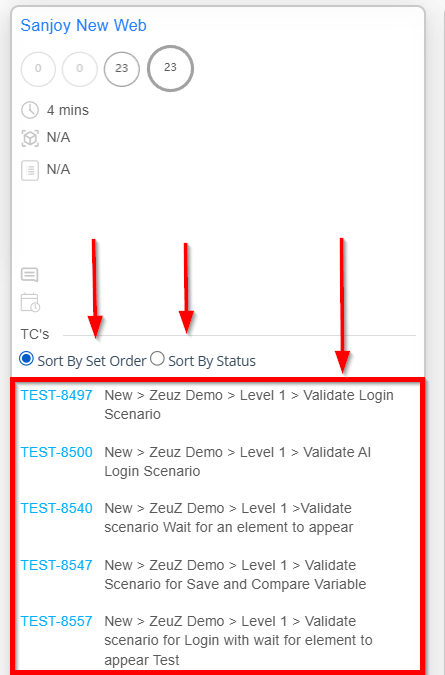445x675 pixels.
Task: Click the second status circle showing 0
Action: (x=80, y=69)
